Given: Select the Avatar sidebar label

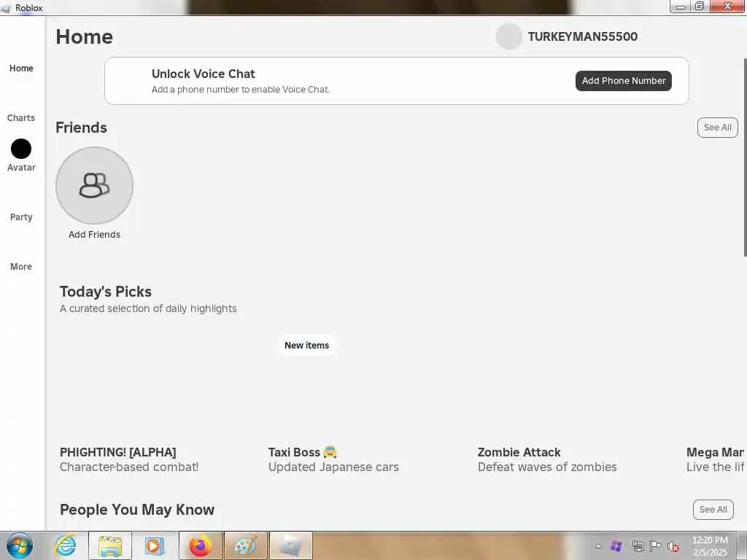Looking at the screenshot, I should 21,168.
